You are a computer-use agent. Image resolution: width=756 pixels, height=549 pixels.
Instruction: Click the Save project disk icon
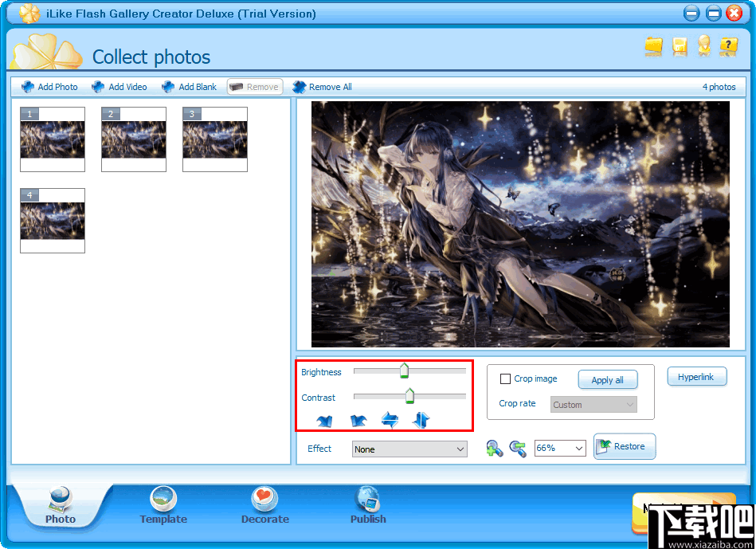pos(680,47)
